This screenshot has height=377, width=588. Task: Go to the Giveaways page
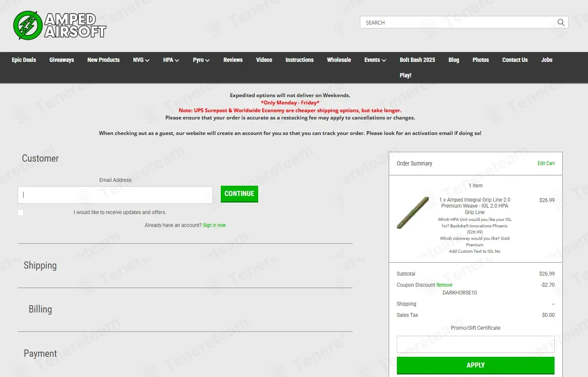coord(61,60)
